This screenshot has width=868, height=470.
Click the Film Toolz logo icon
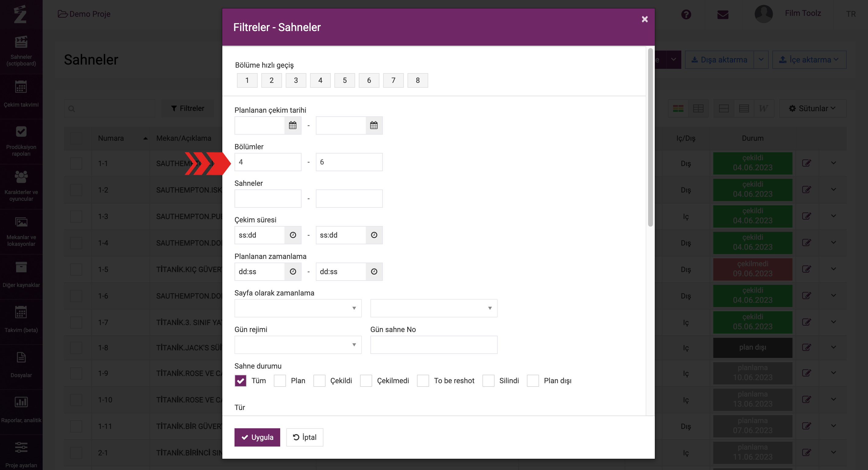pyautogui.click(x=20, y=14)
